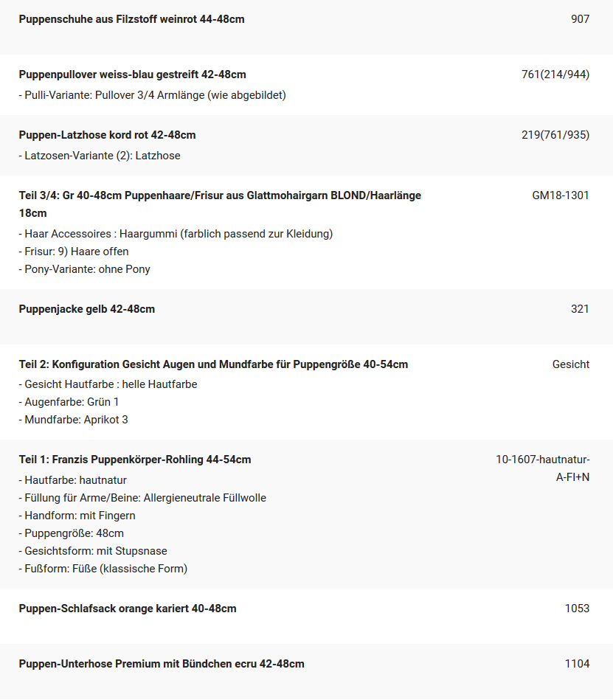Open Puppenjacke gelb 42-48cm item
613x700 pixels.
point(86,309)
